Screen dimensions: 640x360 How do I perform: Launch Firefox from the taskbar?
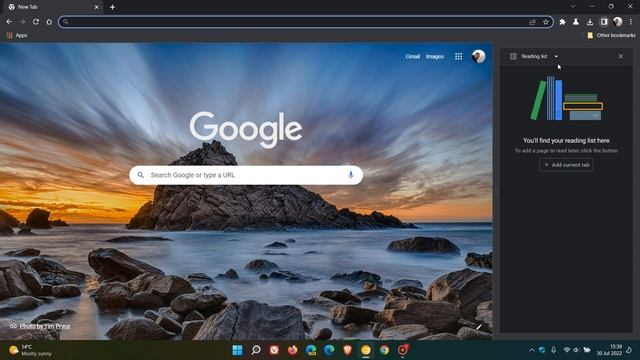pyautogui.click(x=292, y=350)
